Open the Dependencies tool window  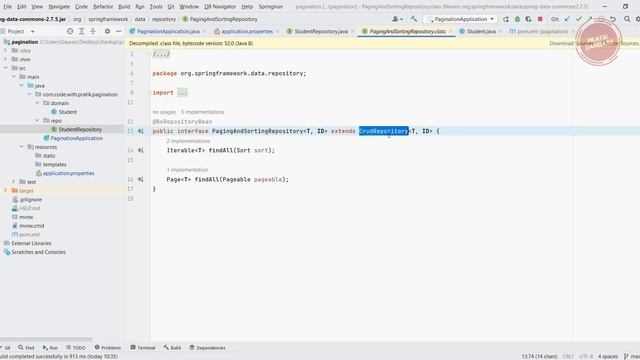click(x=207, y=348)
